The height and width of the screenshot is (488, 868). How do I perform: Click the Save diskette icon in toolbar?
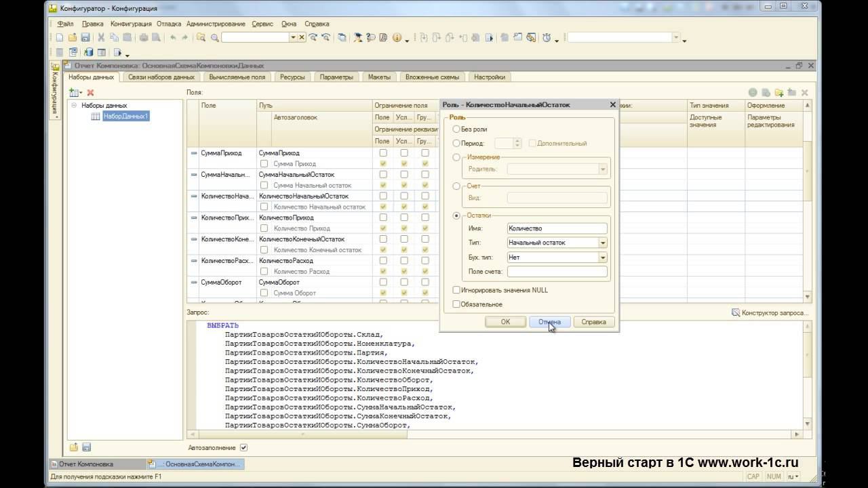coord(85,38)
